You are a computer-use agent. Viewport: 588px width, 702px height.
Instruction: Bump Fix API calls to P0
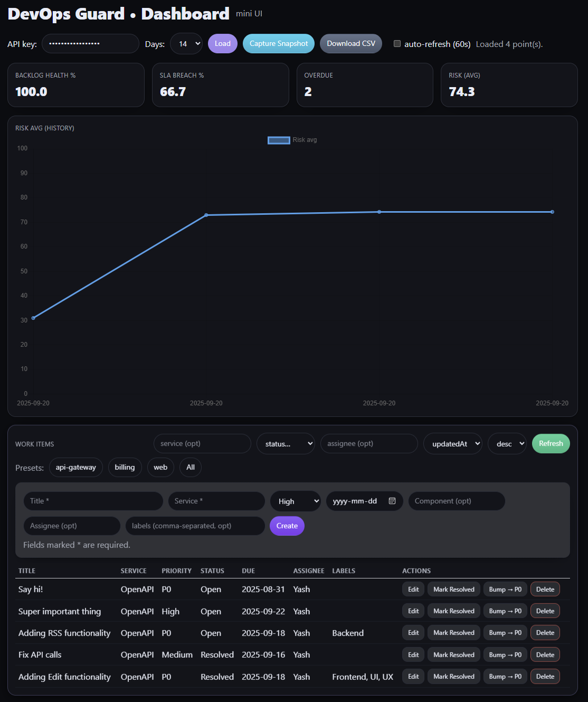click(505, 654)
